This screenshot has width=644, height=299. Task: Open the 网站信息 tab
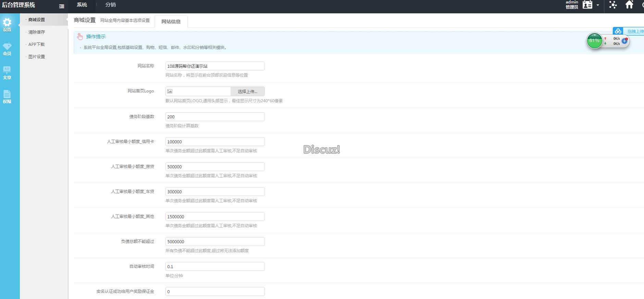pos(171,22)
